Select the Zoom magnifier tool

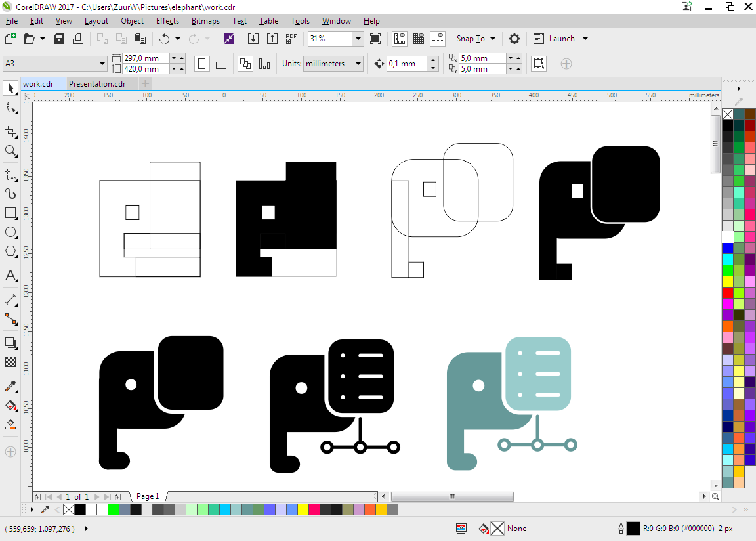point(10,151)
